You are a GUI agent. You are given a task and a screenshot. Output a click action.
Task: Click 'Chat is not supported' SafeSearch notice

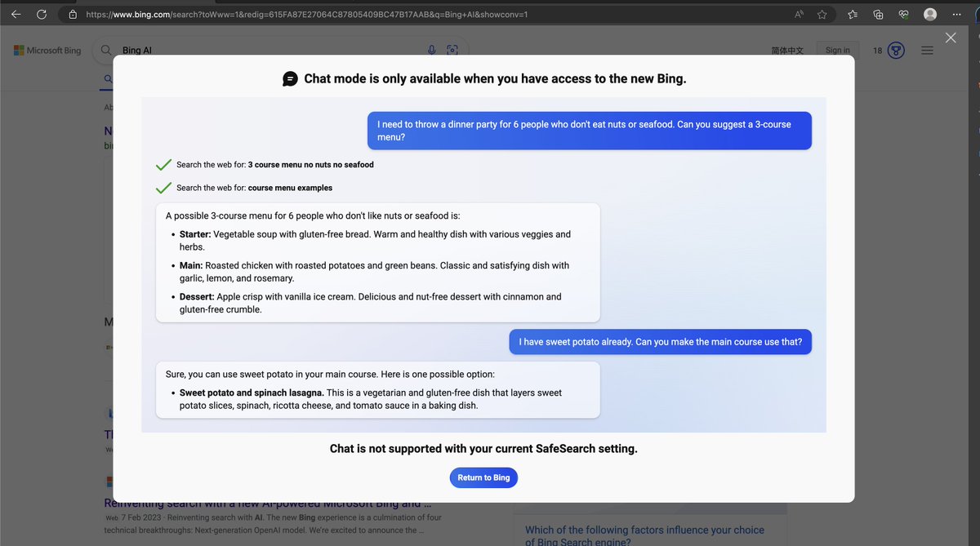[x=483, y=449]
